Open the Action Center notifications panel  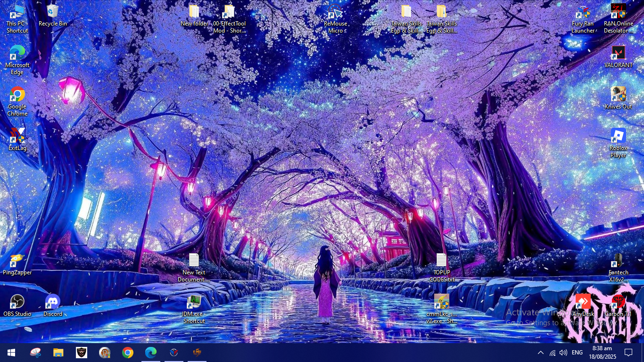pos(628,353)
